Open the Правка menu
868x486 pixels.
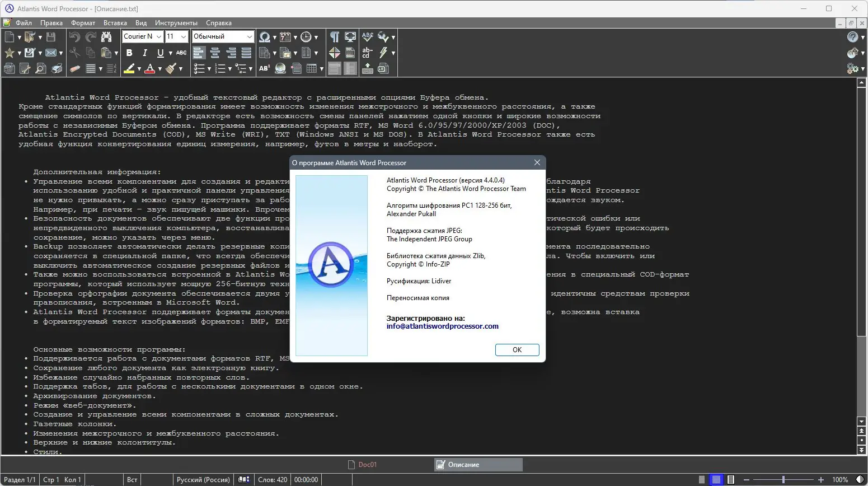pyautogui.click(x=51, y=23)
